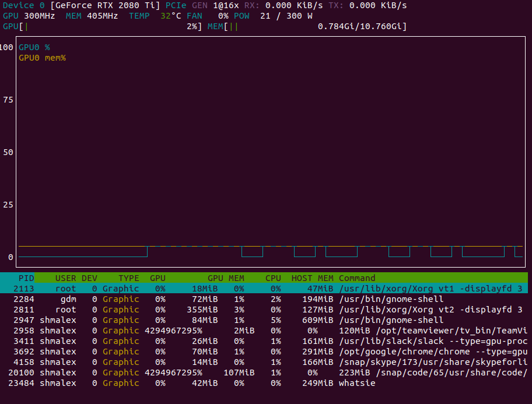Click the PCIe GEN 1@16x label

202,5
